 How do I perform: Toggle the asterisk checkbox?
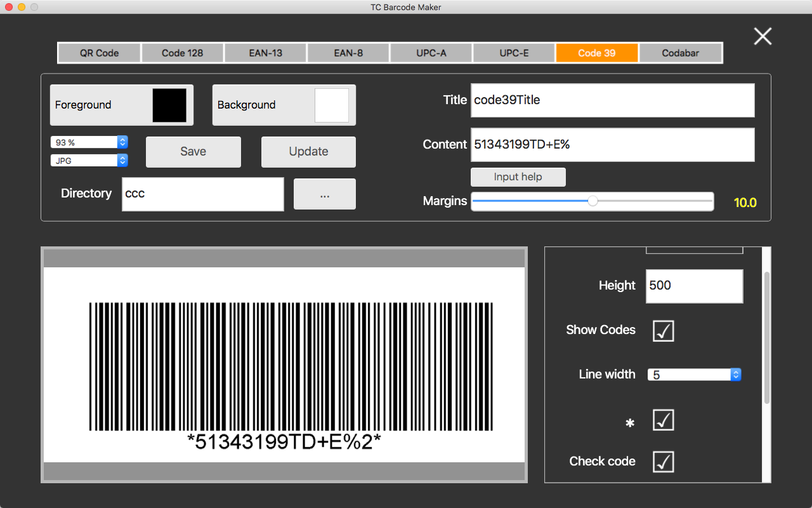(664, 420)
